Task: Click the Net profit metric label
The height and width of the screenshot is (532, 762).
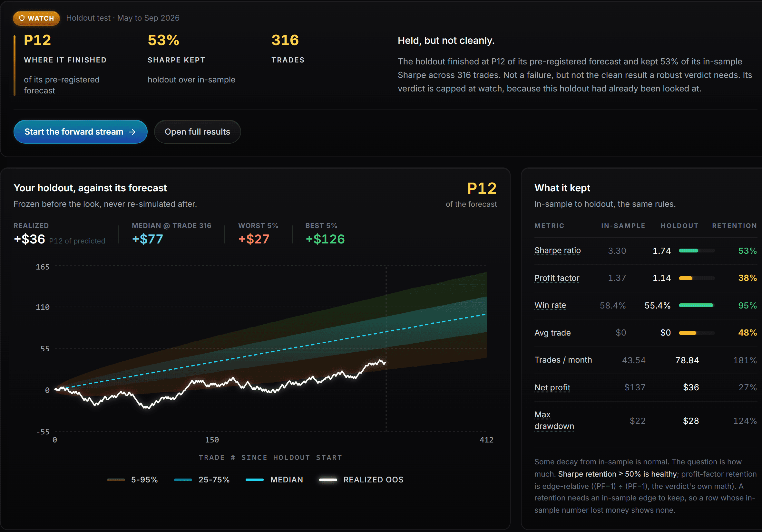Action: (x=552, y=387)
